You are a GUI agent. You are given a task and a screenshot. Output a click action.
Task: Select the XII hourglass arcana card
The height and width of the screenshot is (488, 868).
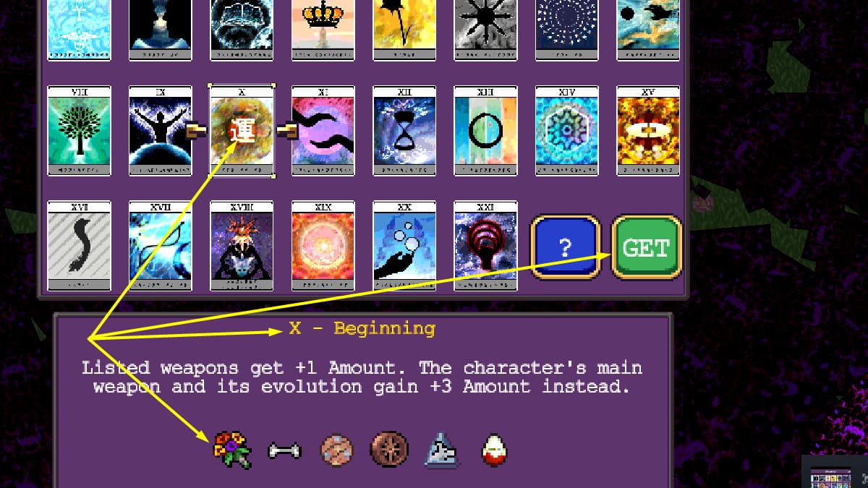pos(404,131)
